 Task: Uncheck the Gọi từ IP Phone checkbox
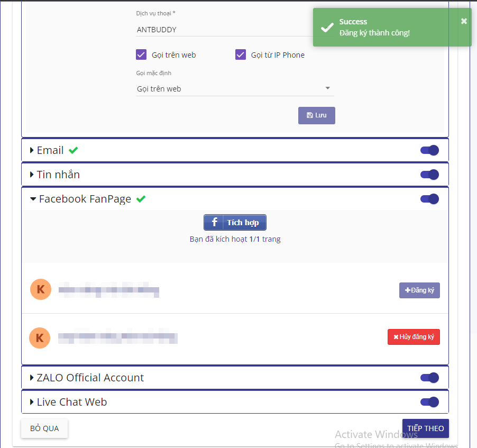point(240,55)
